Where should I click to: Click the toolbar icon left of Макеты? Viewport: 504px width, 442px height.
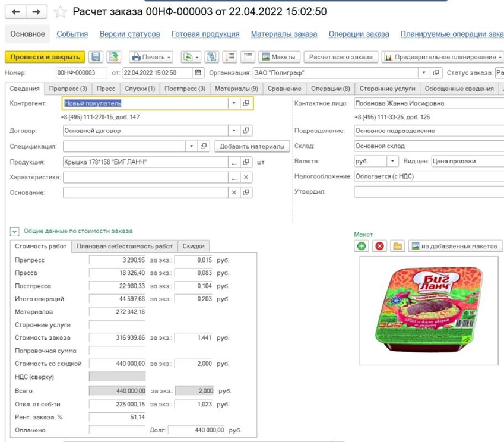[248, 57]
